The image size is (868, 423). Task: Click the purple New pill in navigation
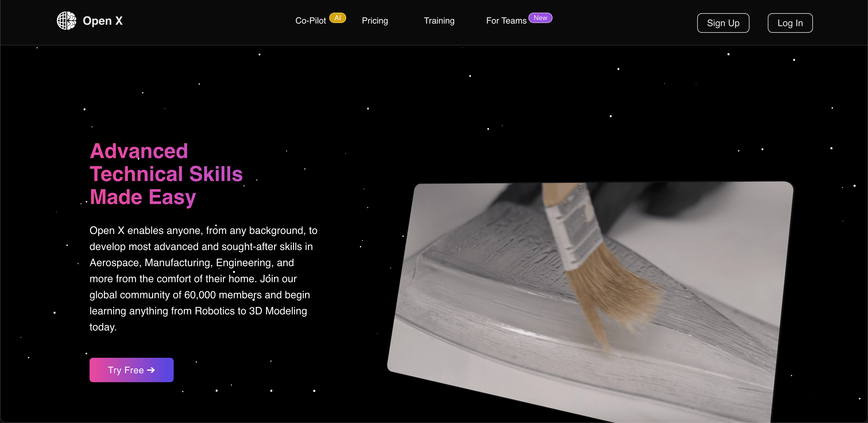[540, 18]
